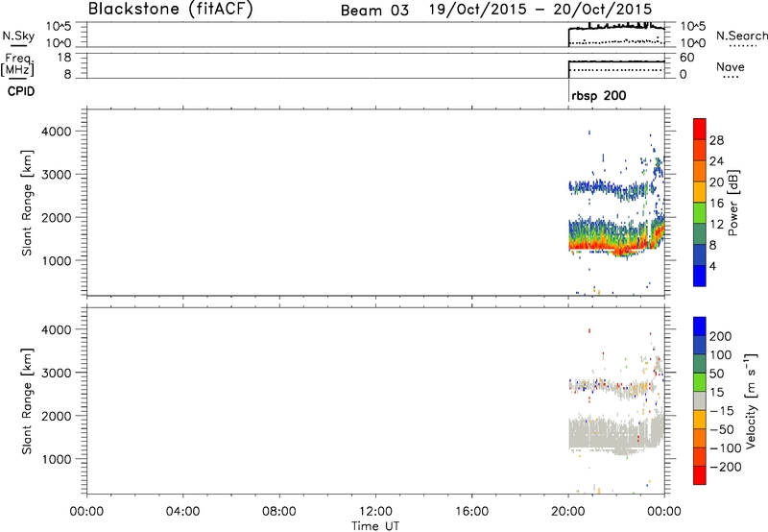
Task: Click the "00:00" label at start of time axis
Action: (x=86, y=512)
